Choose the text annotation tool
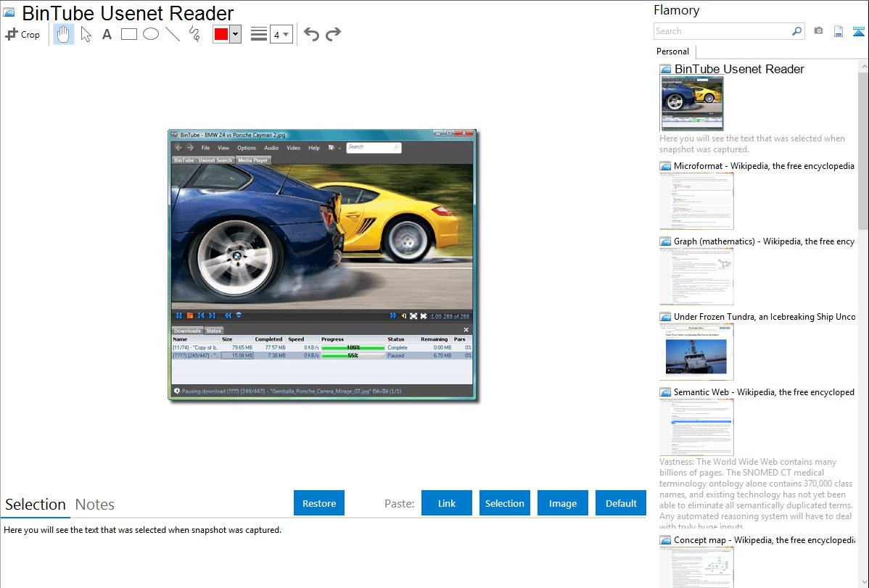Screen dimensions: 869x588 107,34
